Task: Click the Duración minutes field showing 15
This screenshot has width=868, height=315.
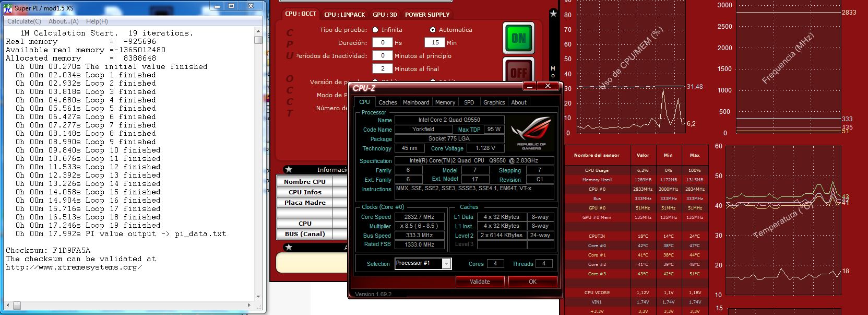Action: [435, 43]
